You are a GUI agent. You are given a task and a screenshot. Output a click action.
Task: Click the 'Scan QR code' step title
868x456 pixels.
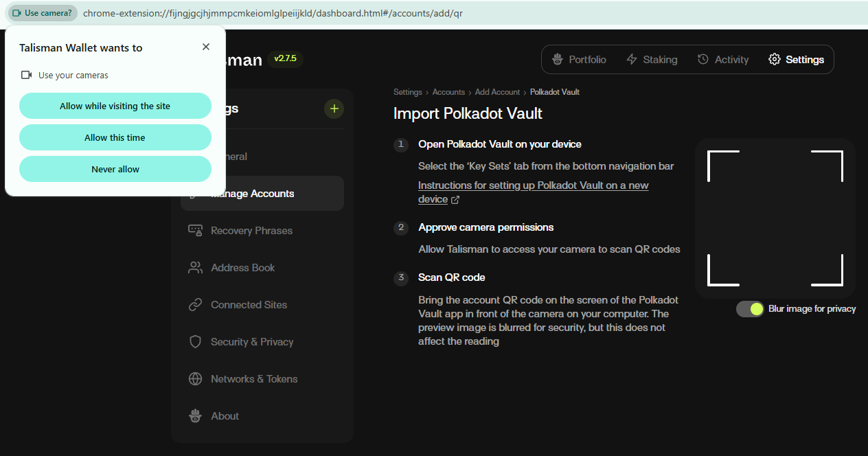point(451,277)
